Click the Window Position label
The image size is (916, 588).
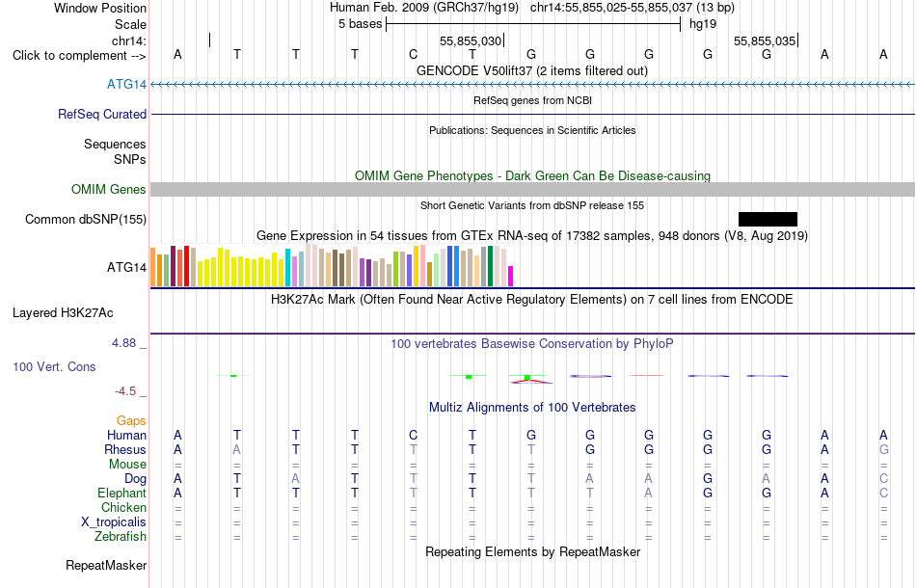coord(100,8)
